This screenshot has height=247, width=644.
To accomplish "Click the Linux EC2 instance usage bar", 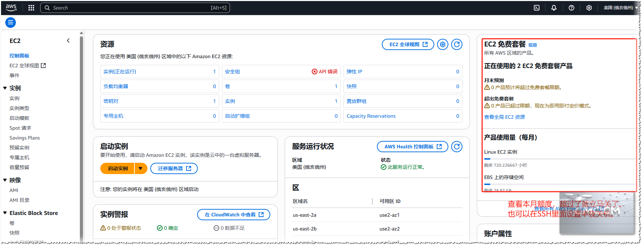I will point(560,159).
